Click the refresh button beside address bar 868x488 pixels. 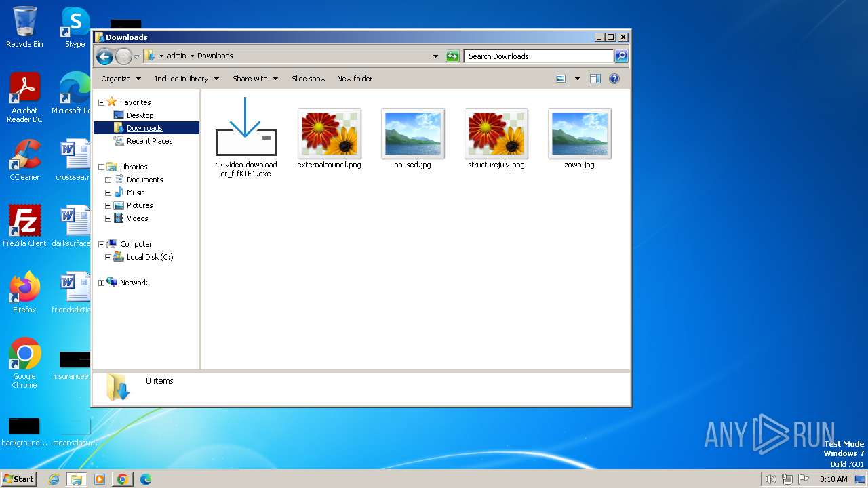point(452,56)
